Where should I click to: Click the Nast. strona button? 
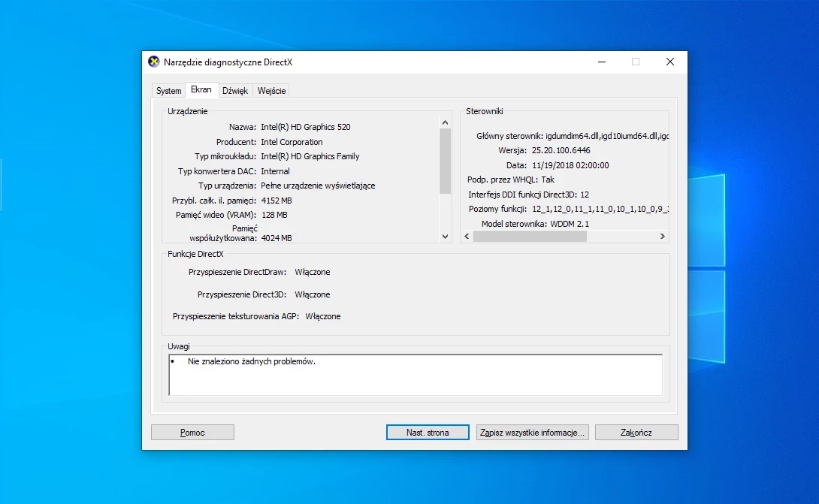[x=428, y=433]
